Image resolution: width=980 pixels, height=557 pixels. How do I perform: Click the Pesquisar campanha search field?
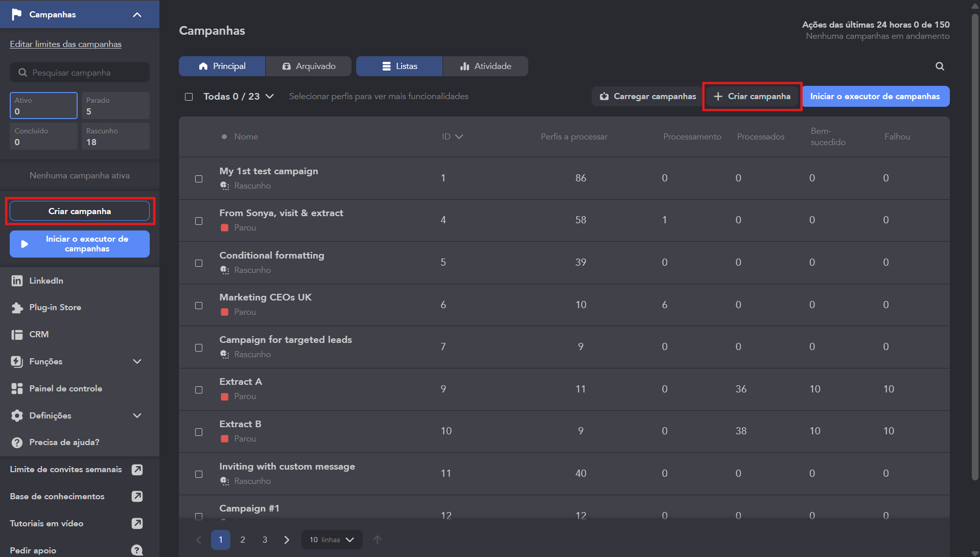pos(80,73)
